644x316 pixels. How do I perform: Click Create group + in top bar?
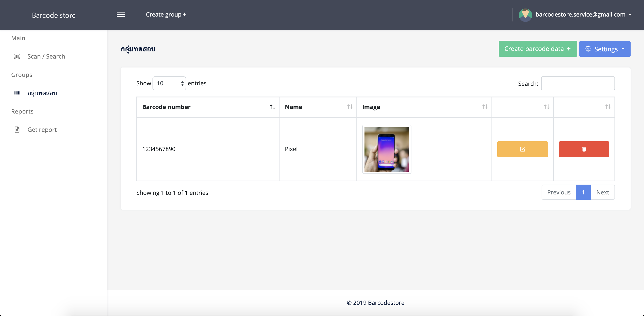pyautogui.click(x=166, y=15)
